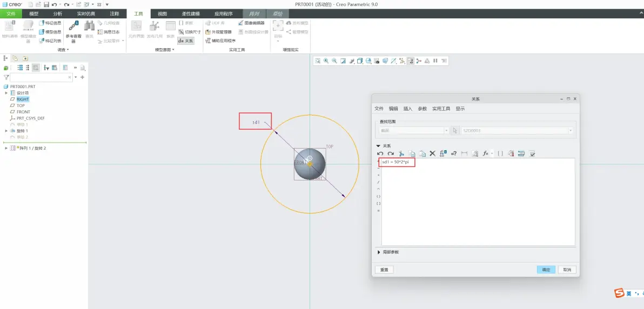Viewport: 644px width, 309px height.
Task: Open the 视图 ribbon tab
Action: click(163, 14)
